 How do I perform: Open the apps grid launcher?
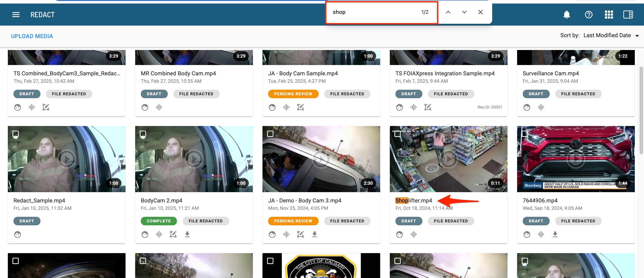[609, 15]
